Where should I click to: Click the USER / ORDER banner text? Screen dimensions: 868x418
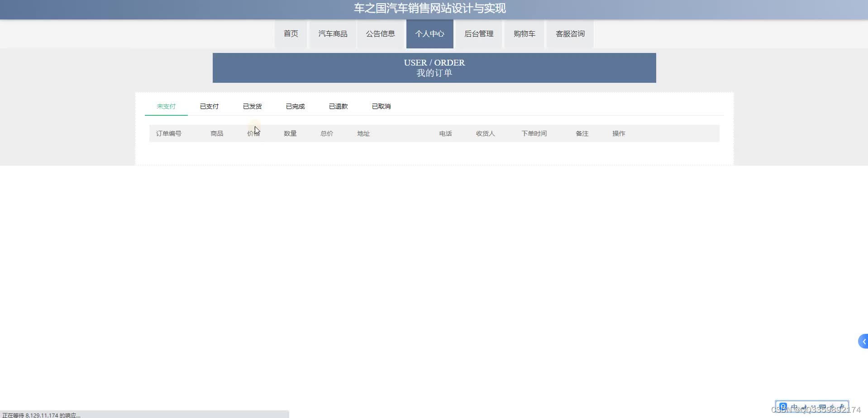tap(434, 62)
